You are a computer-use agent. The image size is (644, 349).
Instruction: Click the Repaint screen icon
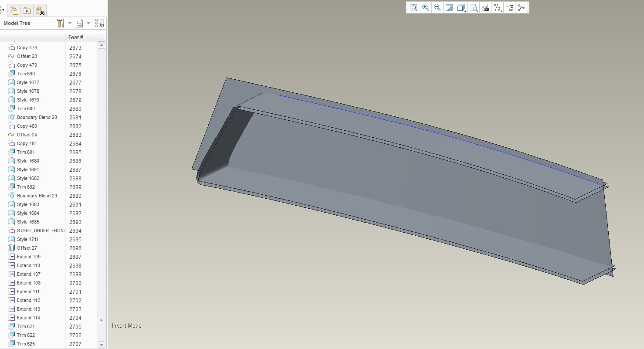pos(449,7)
